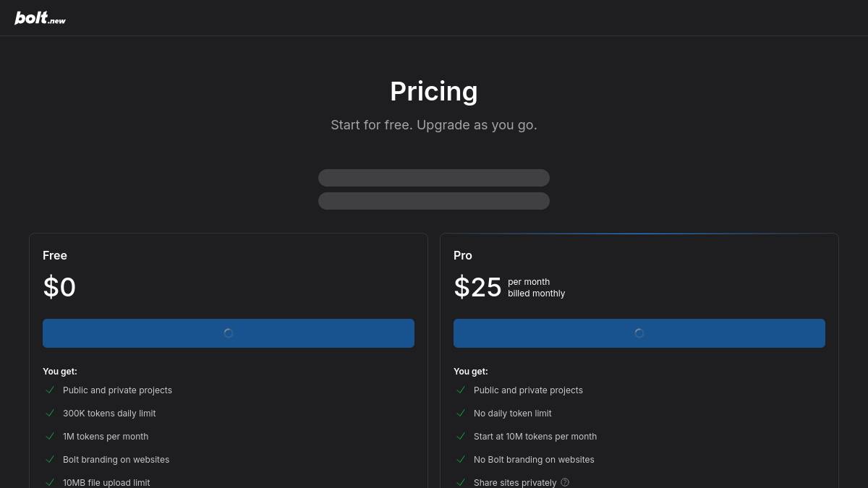The width and height of the screenshot is (868, 488).
Task: Click the help icon beside Share sites privately
Action: click(x=565, y=482)
